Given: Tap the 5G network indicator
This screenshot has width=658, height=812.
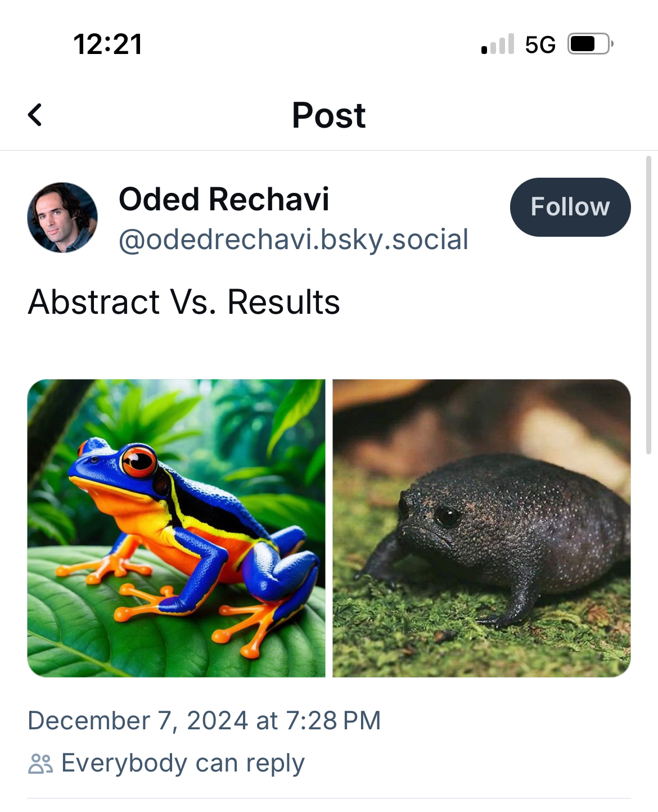Looking at the screenshot, I should pos(540,44).
